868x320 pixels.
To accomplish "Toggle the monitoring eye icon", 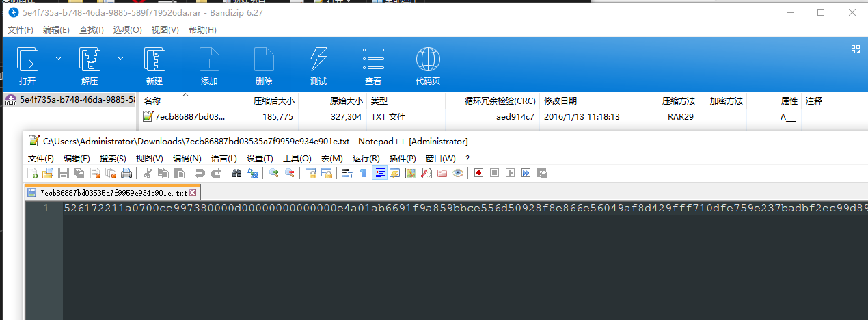I will 458,173.
